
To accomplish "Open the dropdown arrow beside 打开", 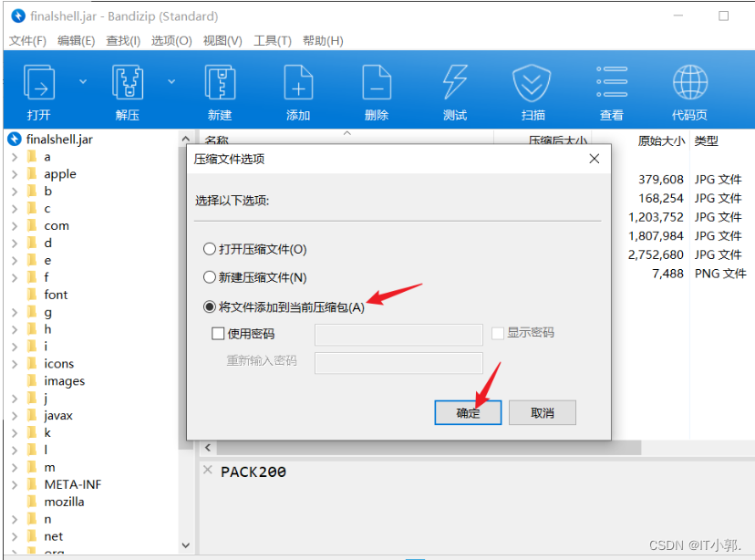I will [x=83, y=81].
